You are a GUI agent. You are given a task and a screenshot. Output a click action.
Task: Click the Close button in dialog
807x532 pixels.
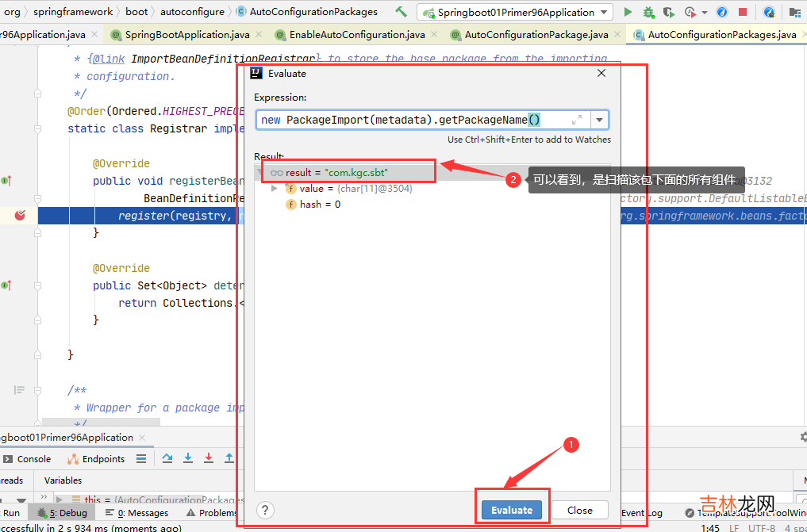pos(579,510)
